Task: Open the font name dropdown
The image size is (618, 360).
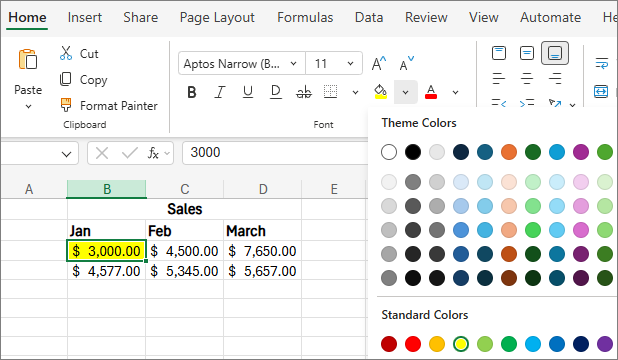Action: 293,63
